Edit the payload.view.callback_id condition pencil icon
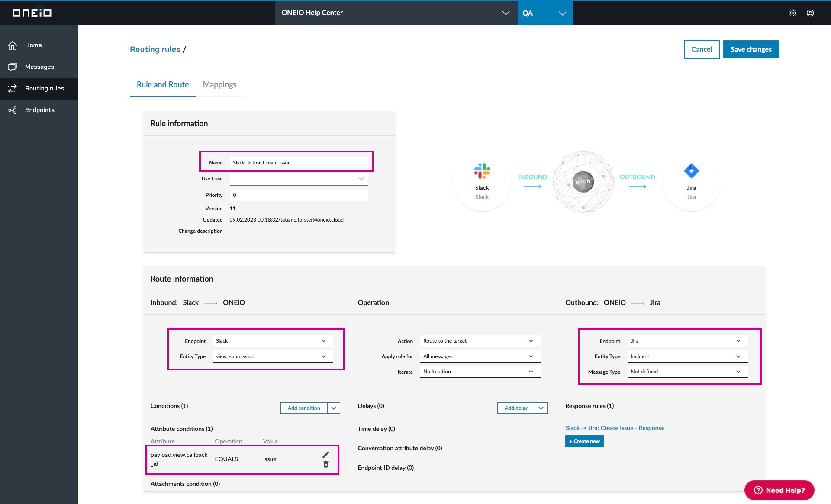The image size is (831, 504). 326,455
